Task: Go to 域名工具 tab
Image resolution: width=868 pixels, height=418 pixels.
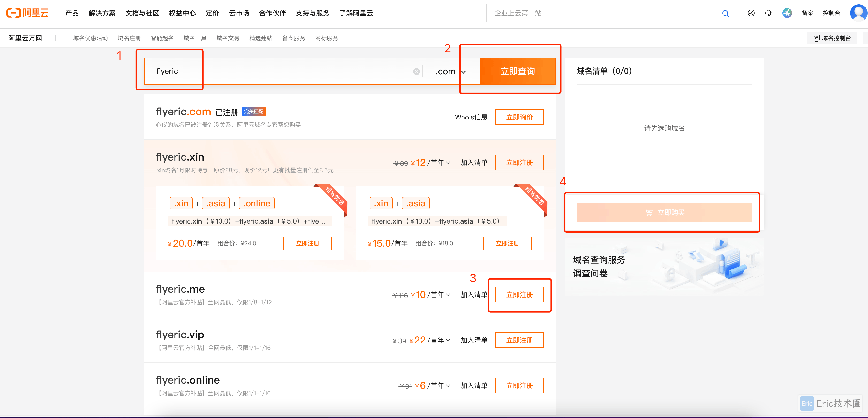Action: [x=195, y=38]
